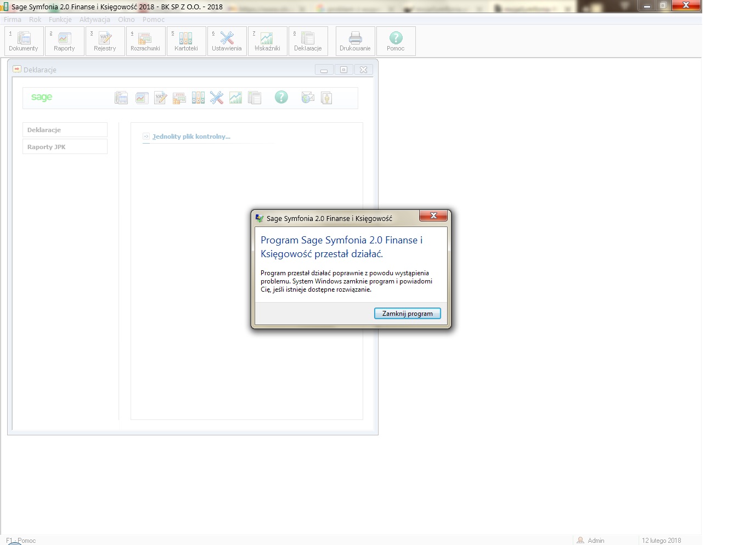
Task: Open the Raporty toolbar icon
Action: point(64,41)
